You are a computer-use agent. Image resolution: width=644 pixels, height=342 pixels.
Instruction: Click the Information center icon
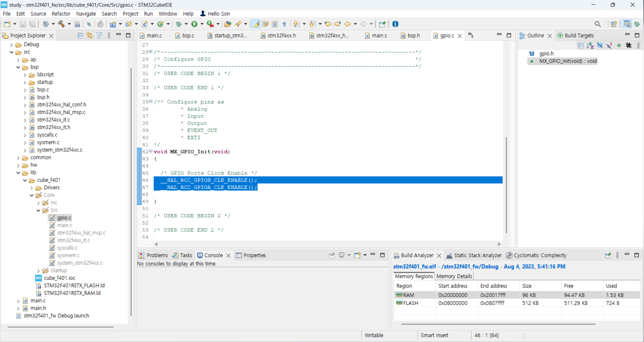395,24
